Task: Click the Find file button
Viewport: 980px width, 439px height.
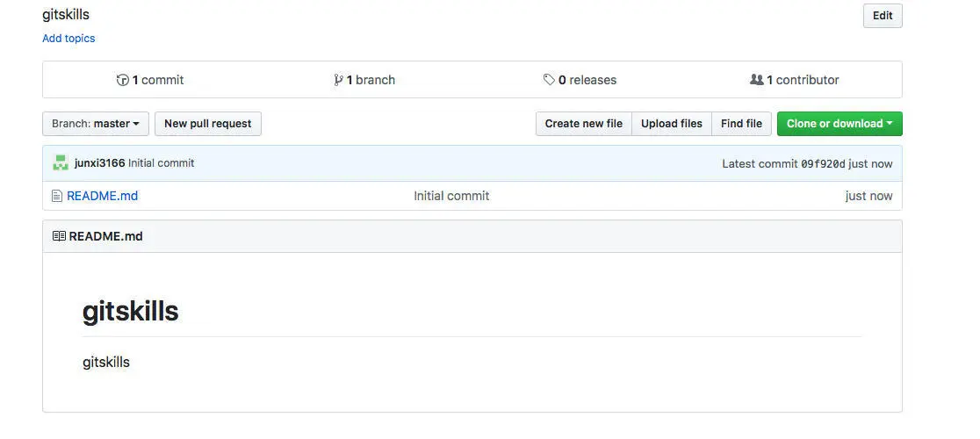Action: coord(741,124)
